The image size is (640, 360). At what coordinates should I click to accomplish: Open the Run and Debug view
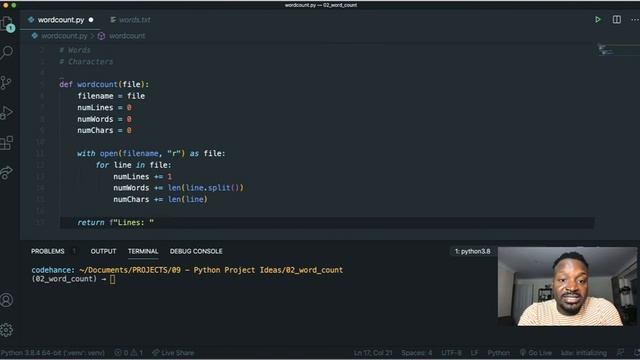click(x=7, y=113)
